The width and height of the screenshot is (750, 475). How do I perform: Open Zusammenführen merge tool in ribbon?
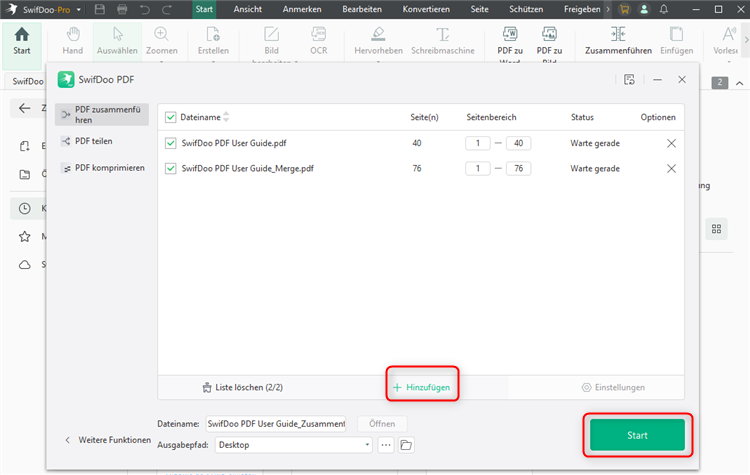click(618, 41)
